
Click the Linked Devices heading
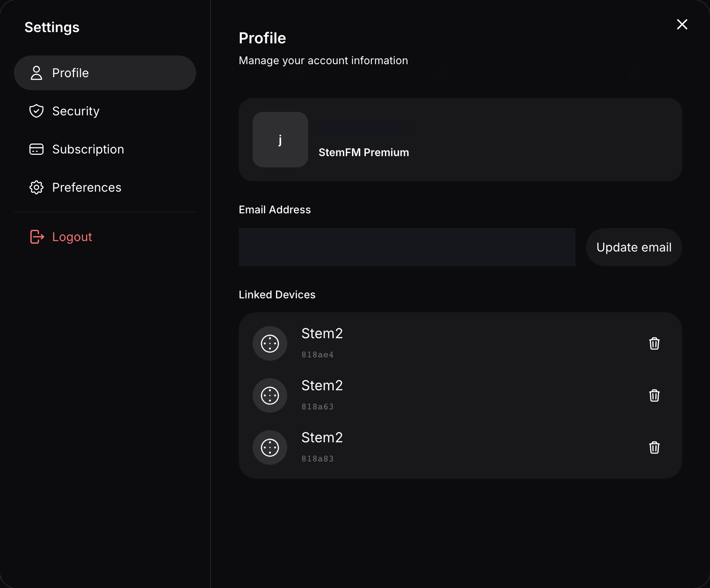point(277,295)
